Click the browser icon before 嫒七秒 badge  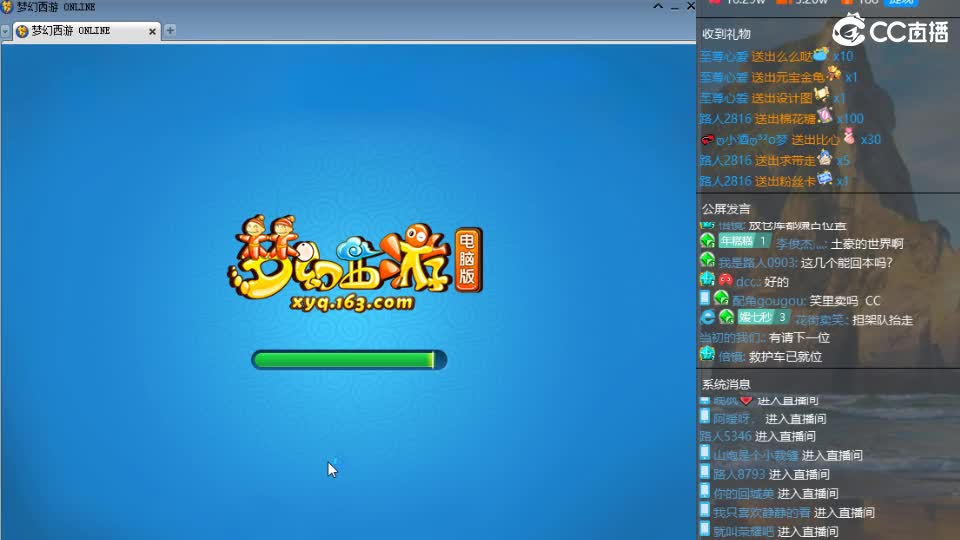point(707,317)
